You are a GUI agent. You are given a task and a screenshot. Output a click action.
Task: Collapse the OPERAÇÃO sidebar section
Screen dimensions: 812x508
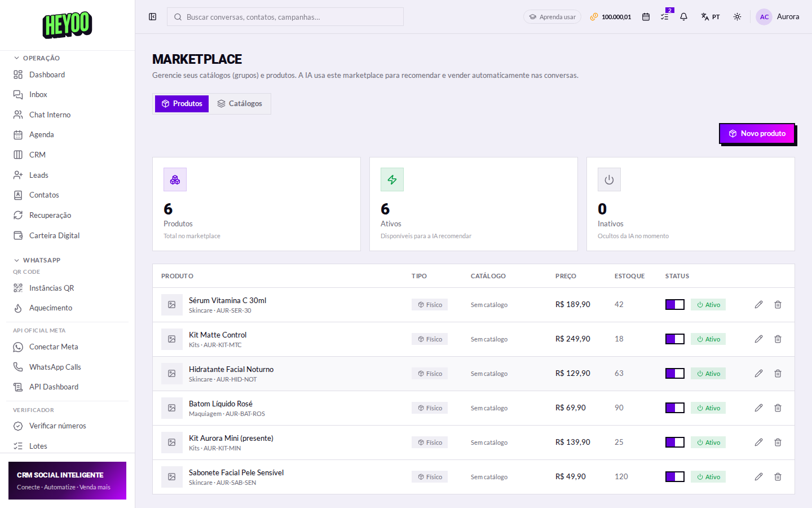pos(37,58)
